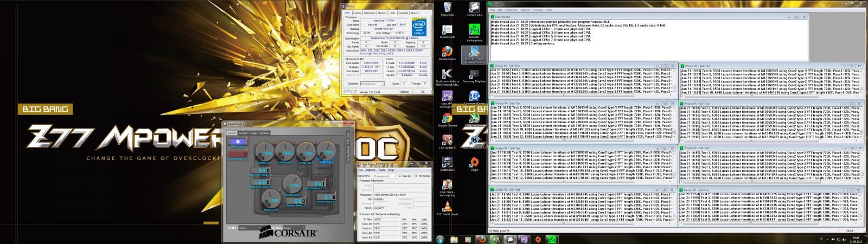868x244 pixels.
Task: Switch to the About tab in CPU-Z
Action: 414,12
